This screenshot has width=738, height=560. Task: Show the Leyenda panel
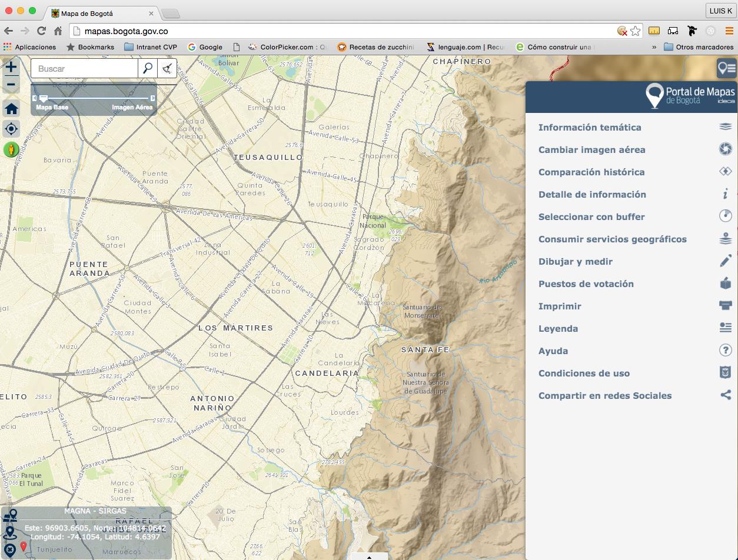coord(558,328)
